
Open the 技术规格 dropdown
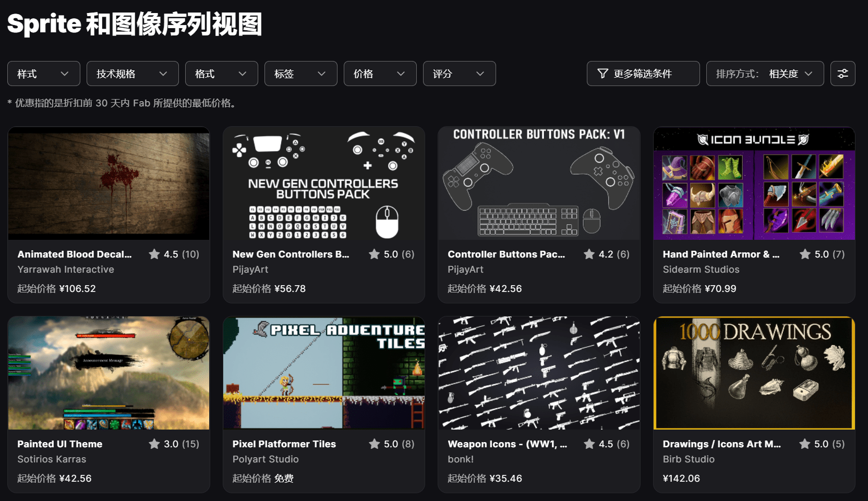click(x=132, y=74)
